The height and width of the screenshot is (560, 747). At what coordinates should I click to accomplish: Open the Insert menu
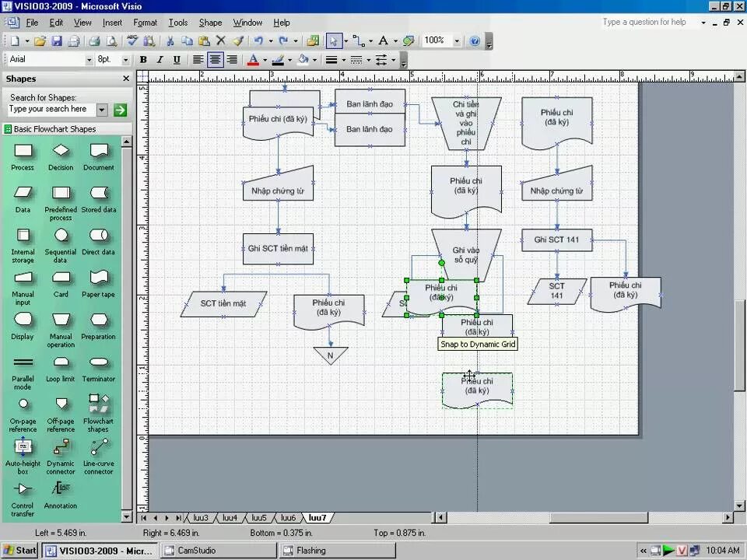point(112,23)
